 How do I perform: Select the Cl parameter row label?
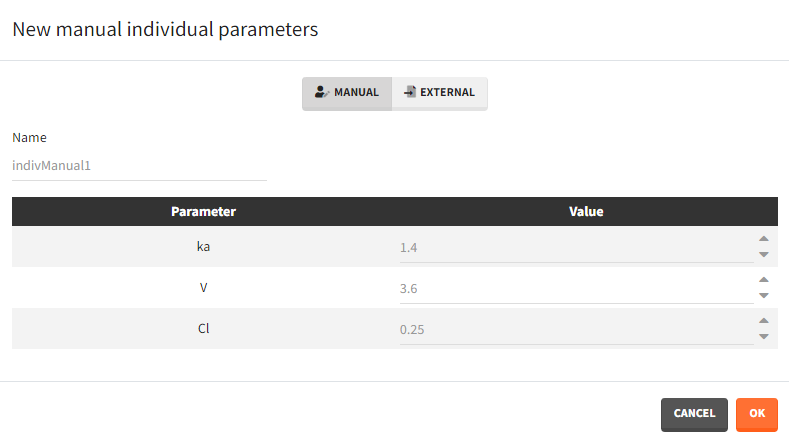(x=203, y=329)
